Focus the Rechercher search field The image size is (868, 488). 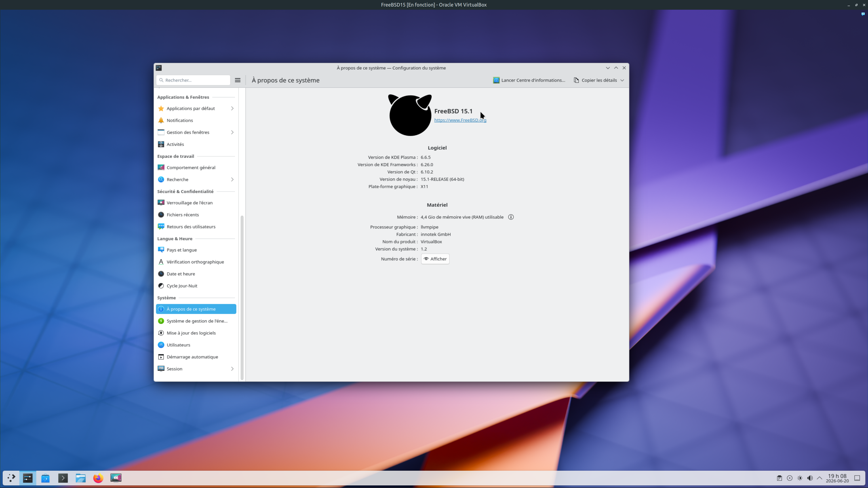pyautogui.click(x=193, y=80)
